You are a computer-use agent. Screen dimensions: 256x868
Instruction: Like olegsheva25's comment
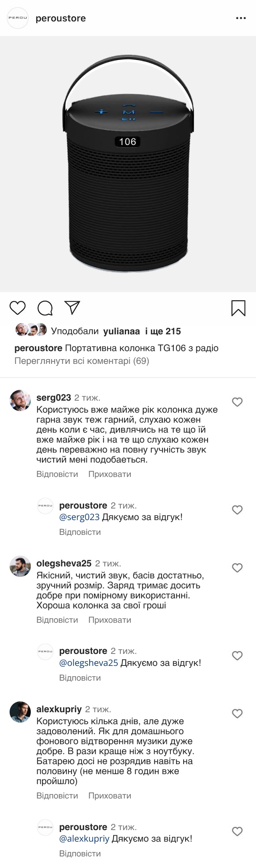[x=237, y=568]
